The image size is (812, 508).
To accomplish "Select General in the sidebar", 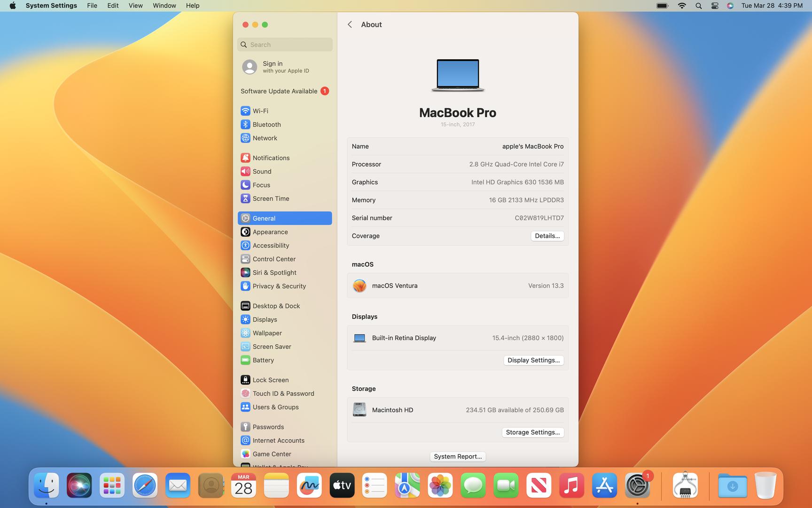I will tap(285, 218).
